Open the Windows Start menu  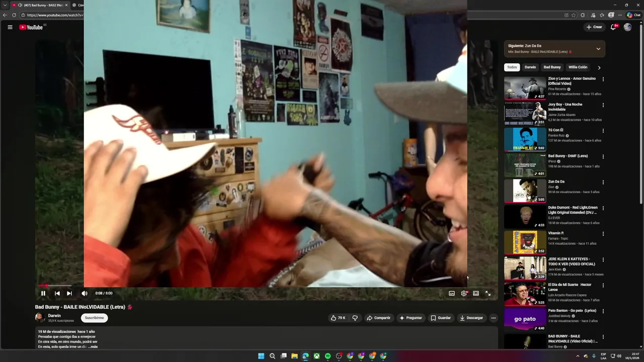[261, 356]
